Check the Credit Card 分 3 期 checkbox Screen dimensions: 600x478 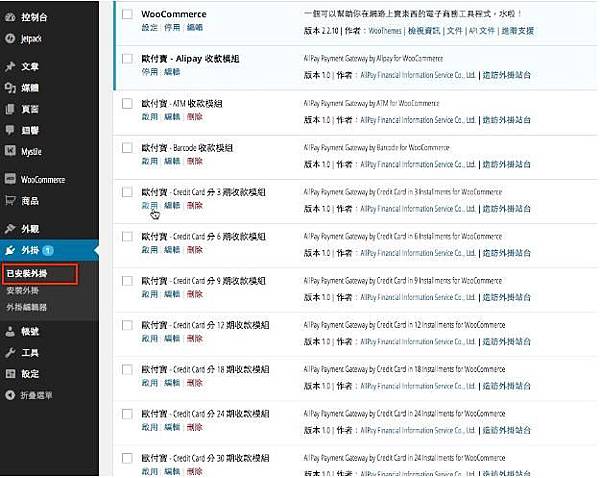click(x=127, y=192)
